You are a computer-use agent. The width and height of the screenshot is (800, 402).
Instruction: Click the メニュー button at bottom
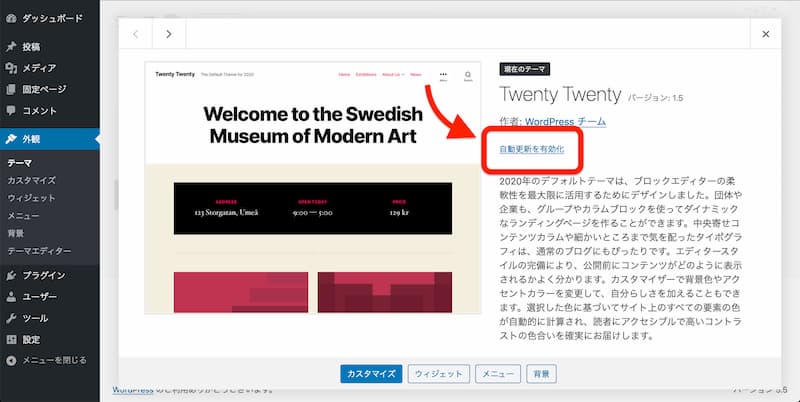[x=498, y=374]
